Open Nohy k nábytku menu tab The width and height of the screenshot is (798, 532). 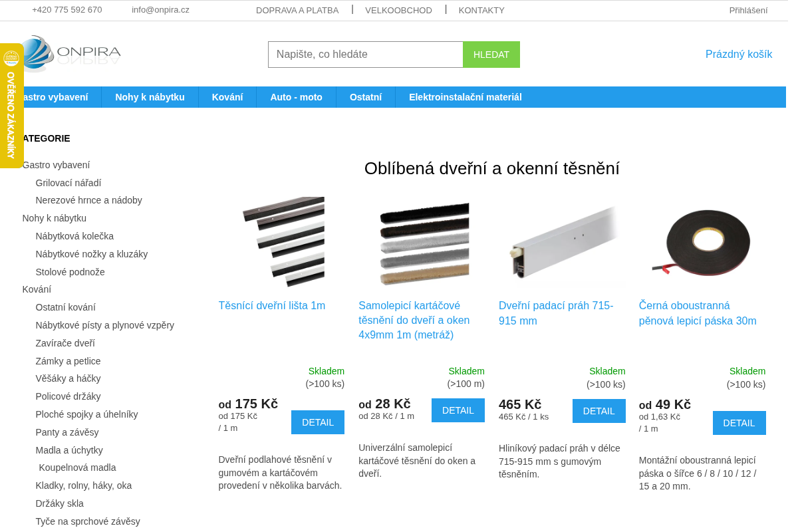click(150, 97)
